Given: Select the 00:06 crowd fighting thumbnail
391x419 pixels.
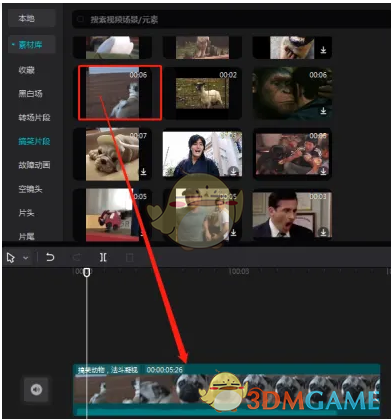Looking at the screenshot, I should pos(292,154).
